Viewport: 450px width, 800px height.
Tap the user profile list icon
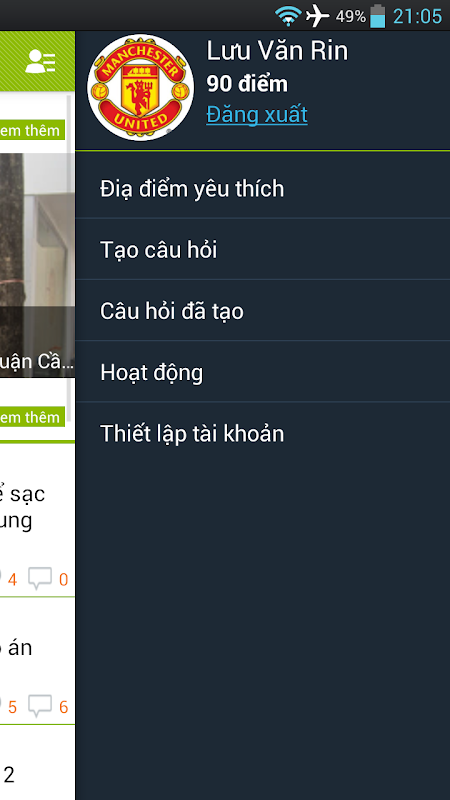click(x=40, y=61)
